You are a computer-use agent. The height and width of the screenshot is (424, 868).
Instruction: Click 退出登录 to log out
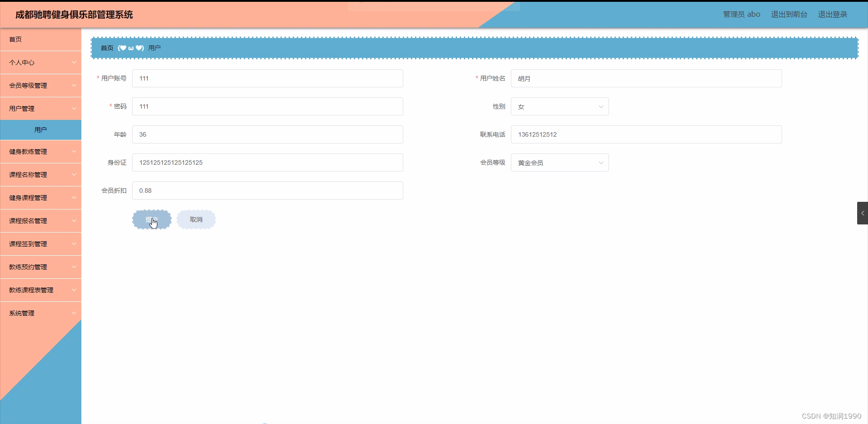833,14
